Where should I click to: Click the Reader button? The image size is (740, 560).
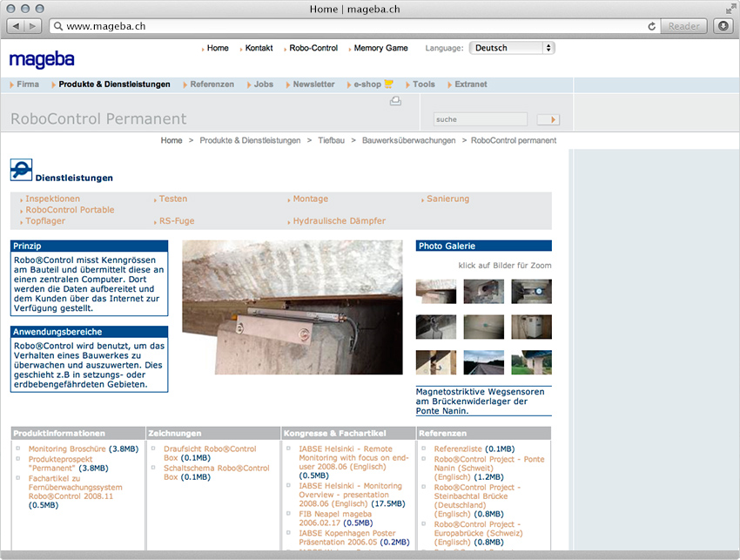click(x=683, y=26)
